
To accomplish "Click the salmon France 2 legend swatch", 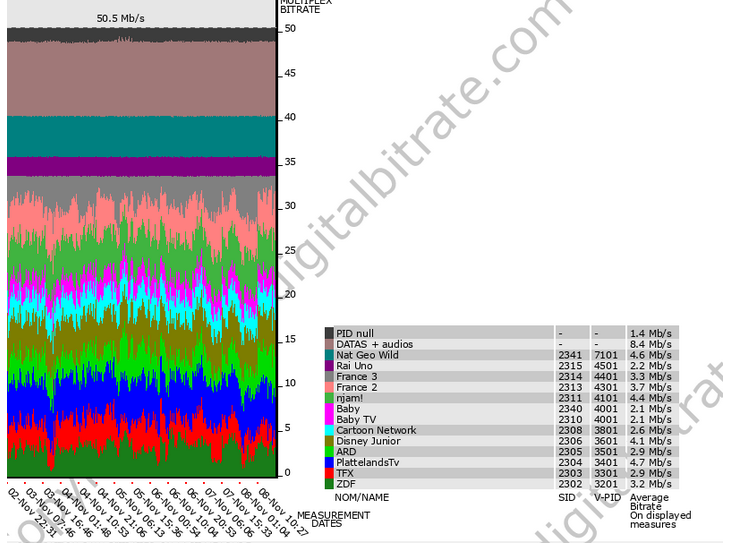I will click(x=329, y=387).
